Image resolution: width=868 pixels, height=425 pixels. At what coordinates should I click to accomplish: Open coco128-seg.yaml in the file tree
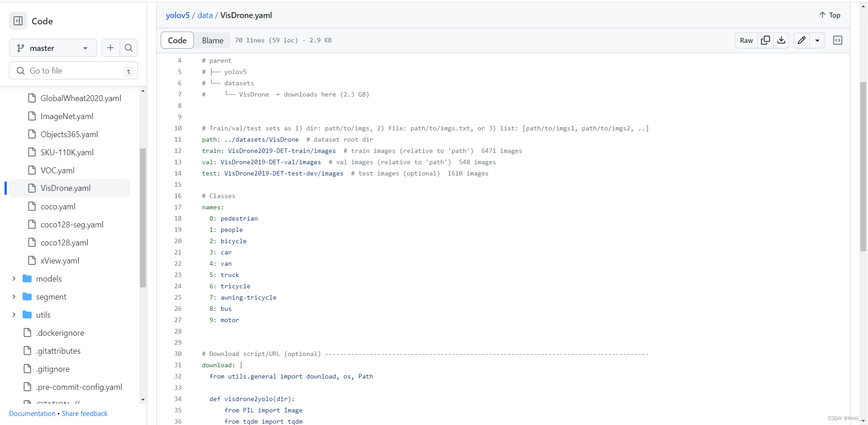click(72, 224)
